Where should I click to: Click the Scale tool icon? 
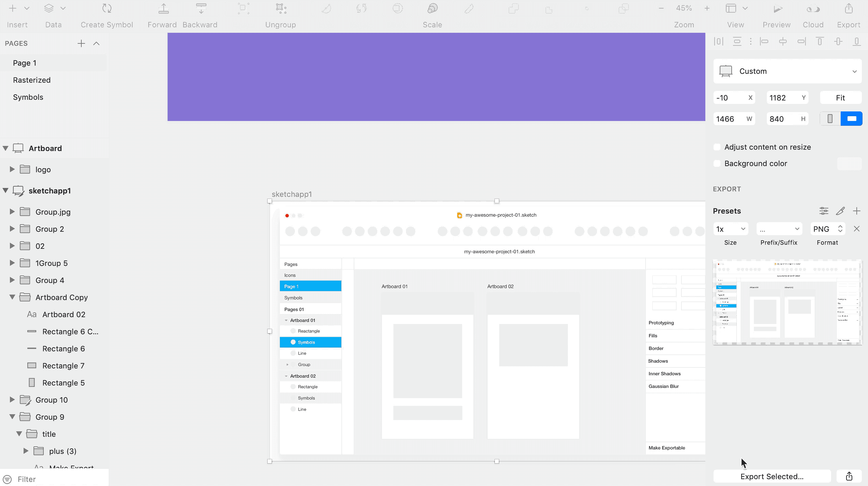(432, 9)
